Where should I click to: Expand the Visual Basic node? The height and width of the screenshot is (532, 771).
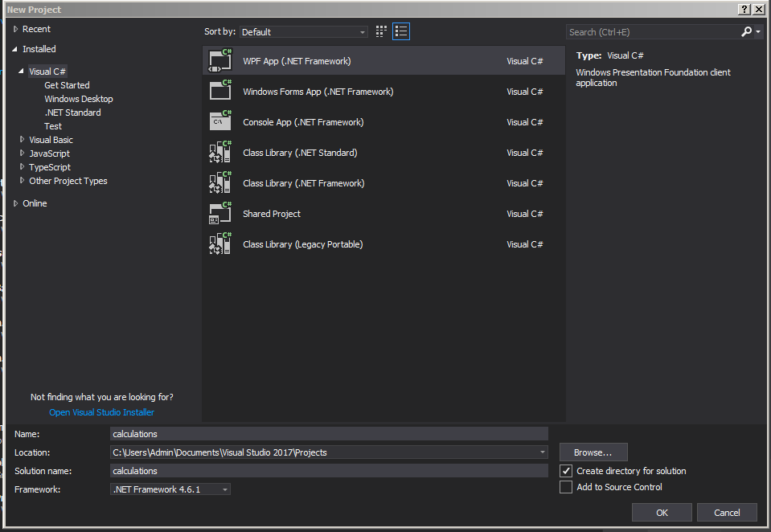tap(20, 139)
